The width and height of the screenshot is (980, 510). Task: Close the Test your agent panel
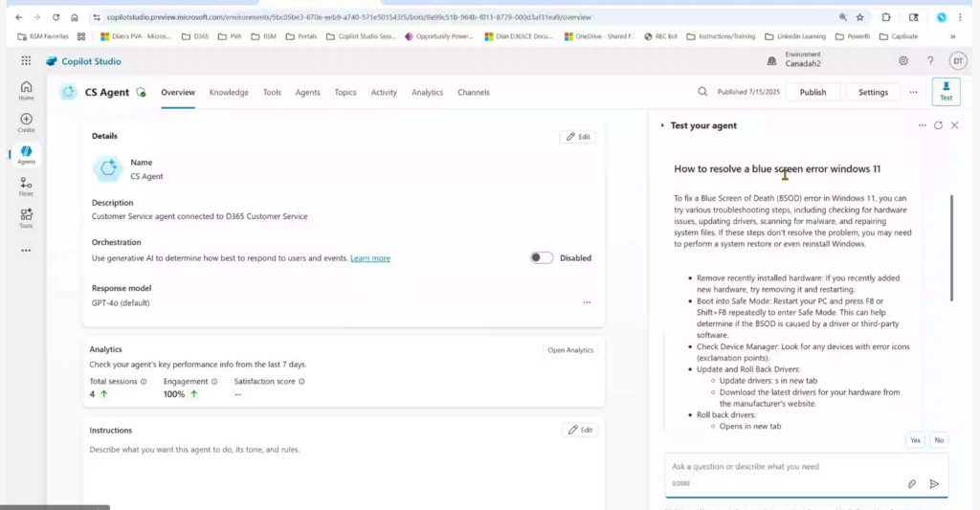tap(954, 125)
